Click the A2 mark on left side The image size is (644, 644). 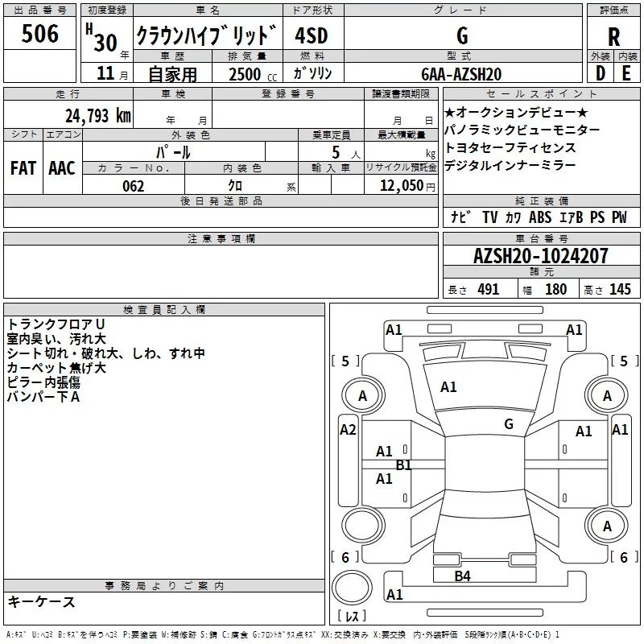(x=348, y=430)
